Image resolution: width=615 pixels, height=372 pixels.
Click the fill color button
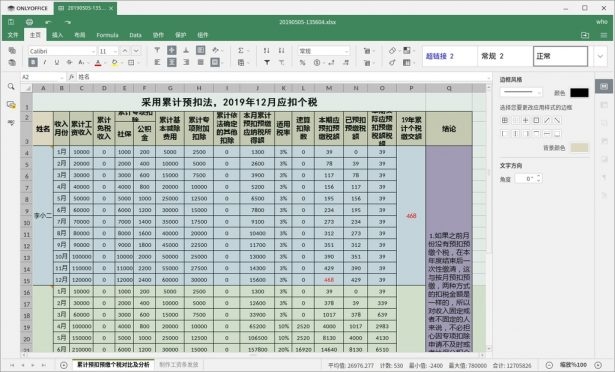click(114, 62)
